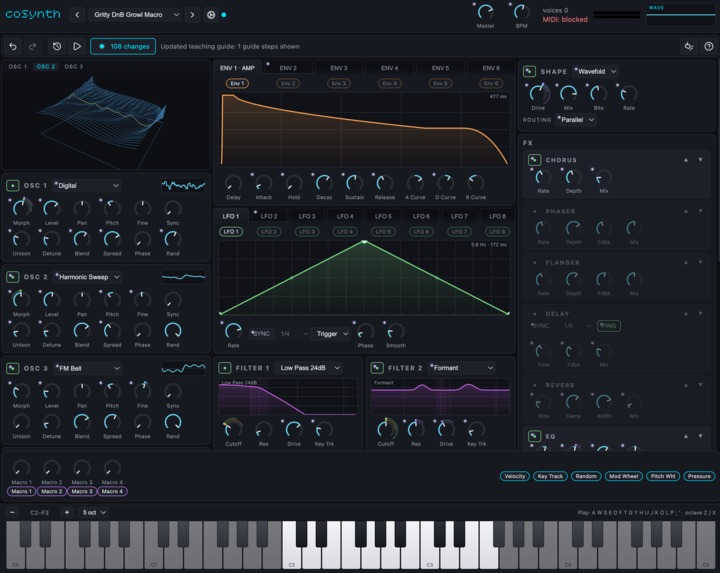The image size is (720, 573).
Task: Toggle OSC 2 power button
Action: coord(12,277)
